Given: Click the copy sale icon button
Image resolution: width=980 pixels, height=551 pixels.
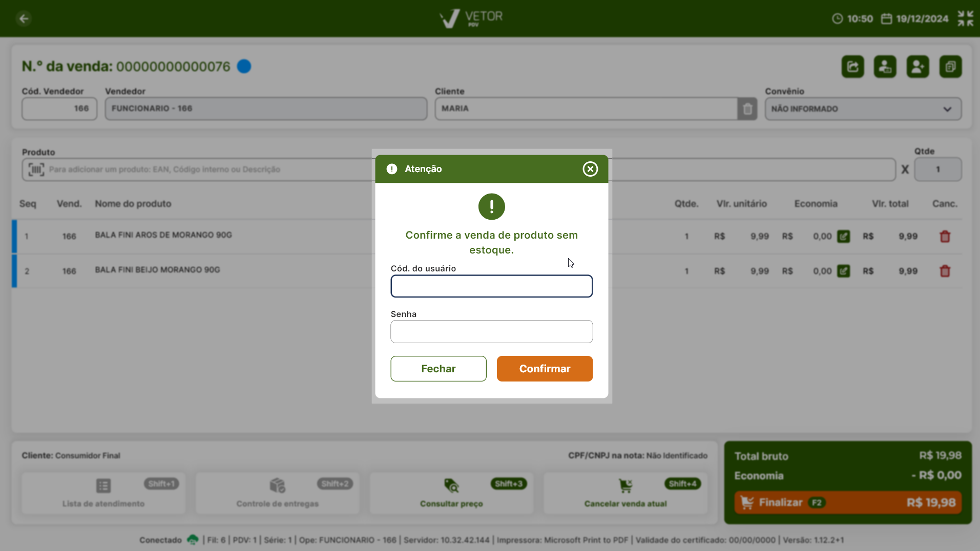Looking at the screenshot, I should point(950,67).
